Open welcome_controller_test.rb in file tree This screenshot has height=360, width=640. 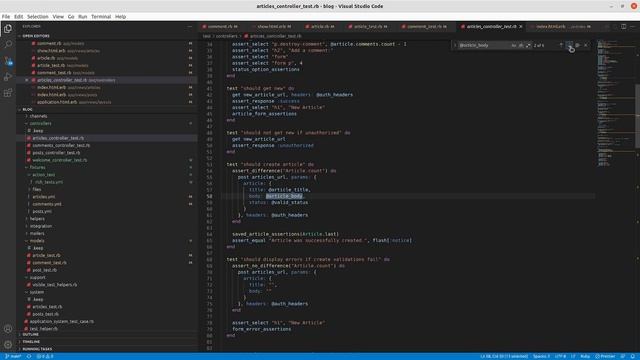pos(107,160)
